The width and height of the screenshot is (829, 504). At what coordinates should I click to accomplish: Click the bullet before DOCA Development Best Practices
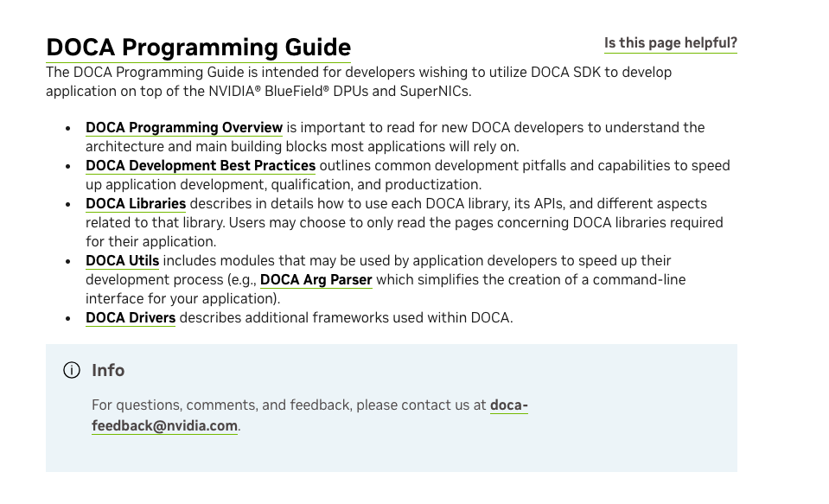pyautogui.click(x=68, y=167)
